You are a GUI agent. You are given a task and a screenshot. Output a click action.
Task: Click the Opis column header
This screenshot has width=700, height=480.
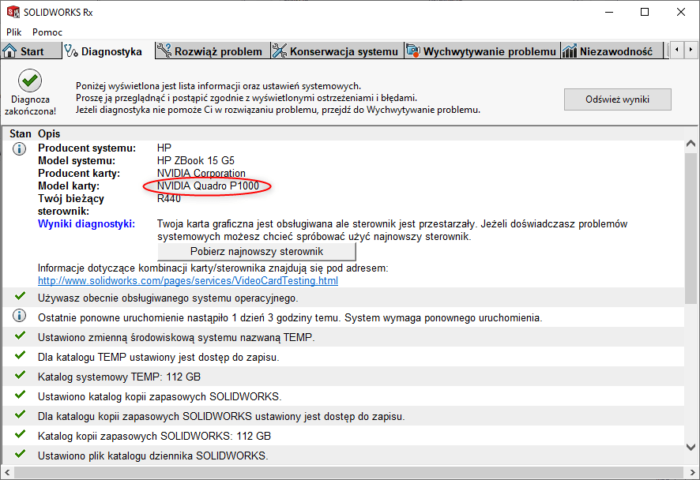[49, 134]
